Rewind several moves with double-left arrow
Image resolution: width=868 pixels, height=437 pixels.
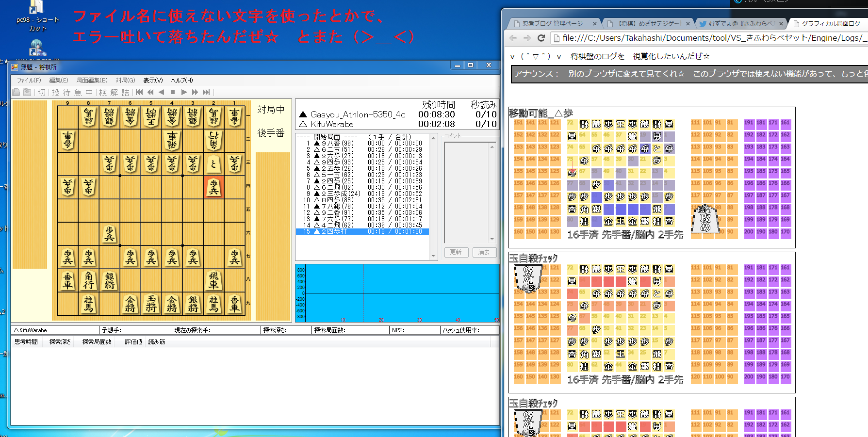pos(150,92)
